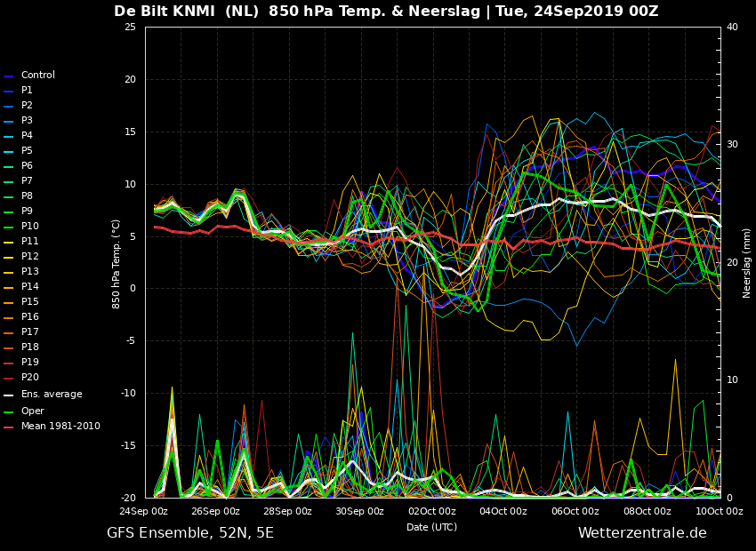Screen dimensions: 756x551
Task: Click the 24Sep 00z date axis label
Action: click(144, 511)
